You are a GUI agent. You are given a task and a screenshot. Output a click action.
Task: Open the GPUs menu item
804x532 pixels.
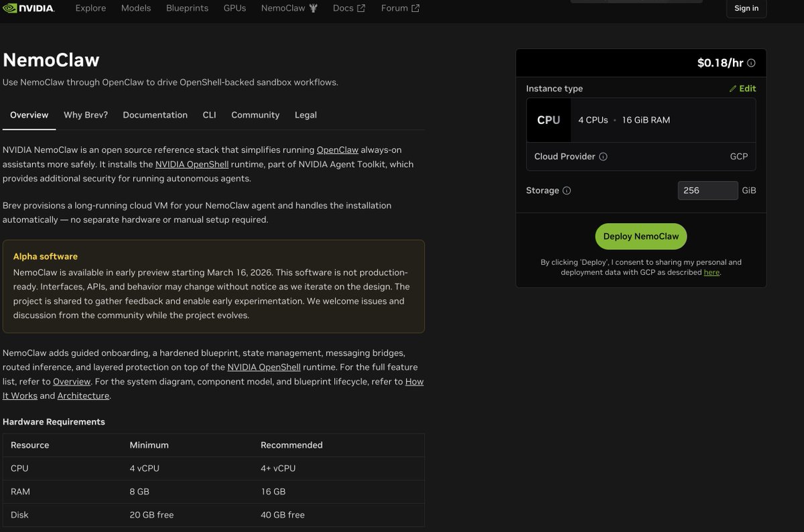pyautogui.click(x=234, y=8)
